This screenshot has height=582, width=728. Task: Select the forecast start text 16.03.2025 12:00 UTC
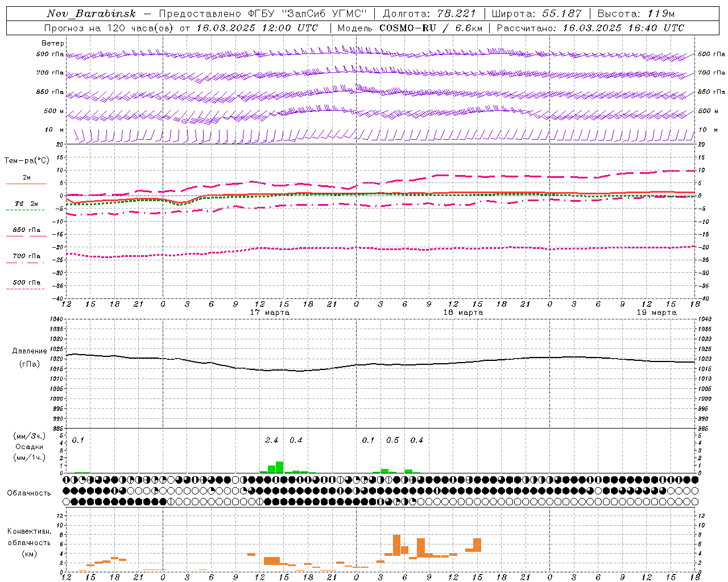pos(257,28)
